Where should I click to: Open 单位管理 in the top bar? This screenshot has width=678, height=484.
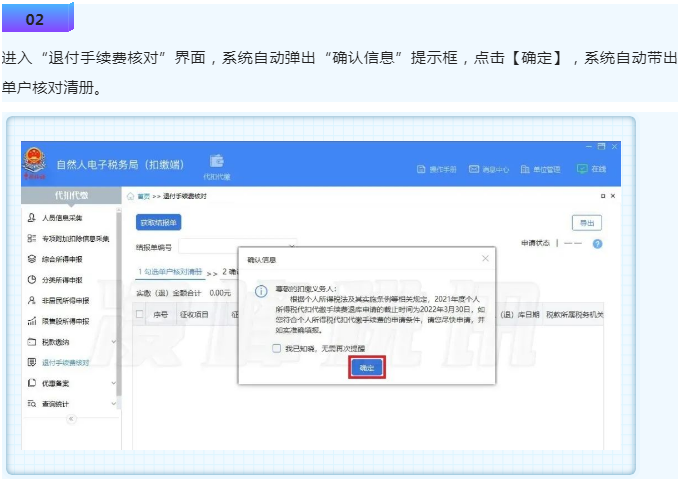[x=540, y=169]
